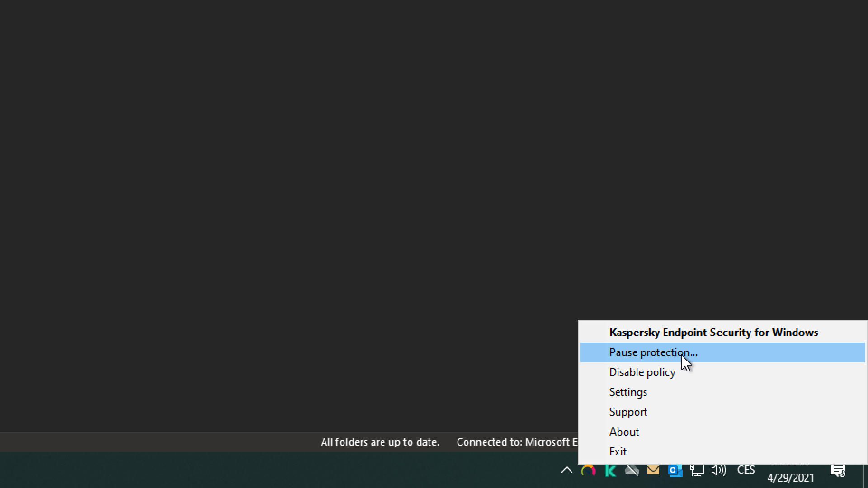Click Kaspersky Endpoint Security for Windows header
Screen dimensions: 868x488
[x=713, y=333]
